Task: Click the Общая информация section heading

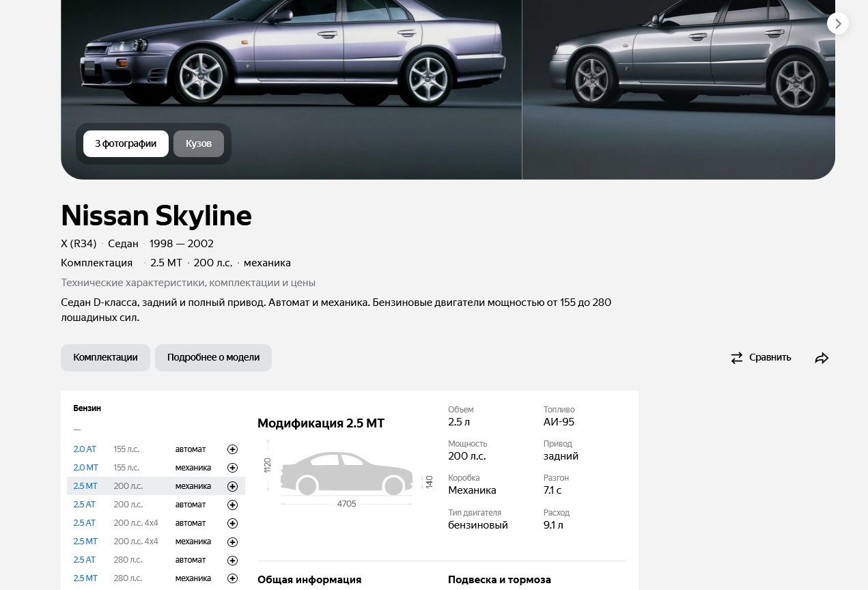Action: coord(309,580)
